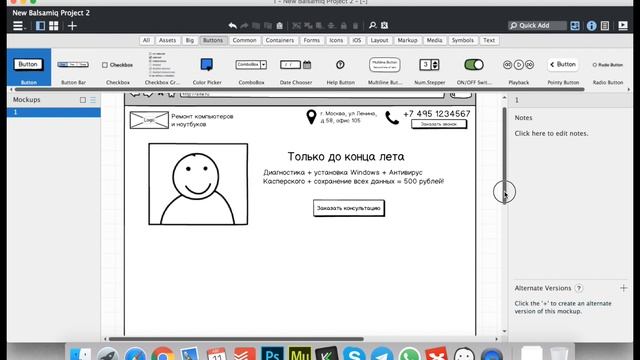This screenshot has height=360, width=640.
Task: Pick the Color Picker control
Action: [x=207, y=67]
